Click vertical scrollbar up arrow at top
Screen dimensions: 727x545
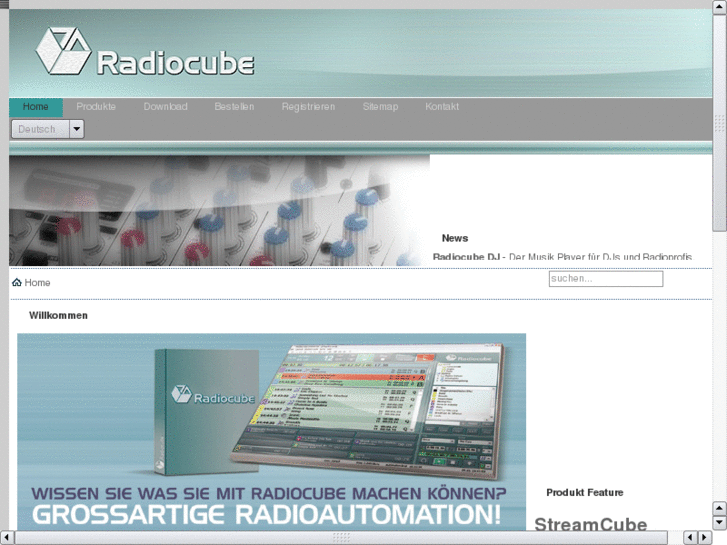(x=719, y=7)
